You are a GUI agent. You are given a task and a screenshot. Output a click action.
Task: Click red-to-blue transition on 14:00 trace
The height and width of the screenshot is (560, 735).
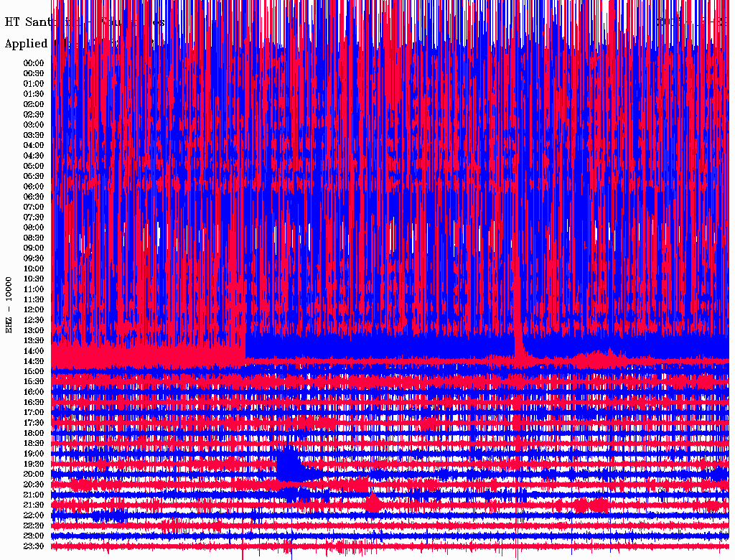(245, 351)
